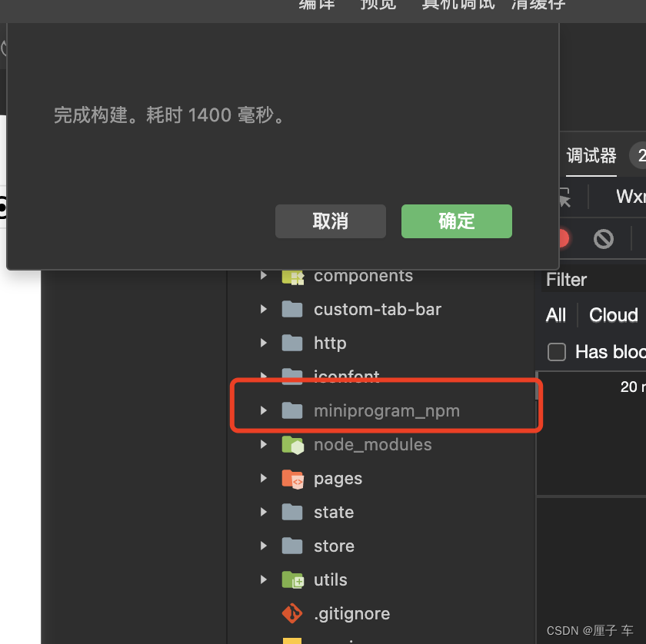Toggle the inspect element cursor tool
Image resolution: width=646 pixels, height=644 pixels.
coord(565,198)
